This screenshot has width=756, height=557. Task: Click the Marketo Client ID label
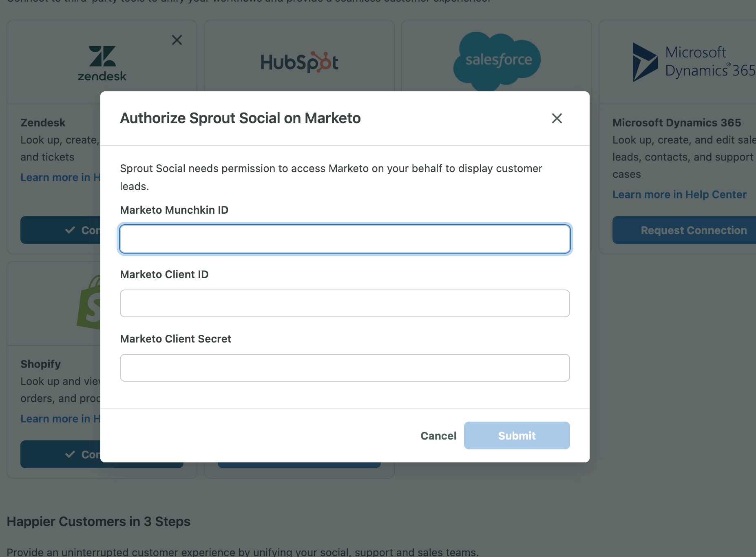164,274
